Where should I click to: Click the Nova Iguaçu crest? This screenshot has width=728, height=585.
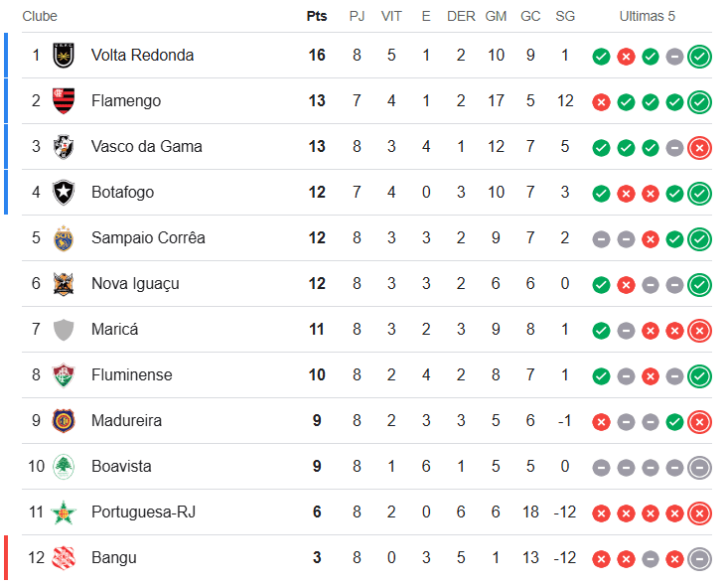point(64,284)
